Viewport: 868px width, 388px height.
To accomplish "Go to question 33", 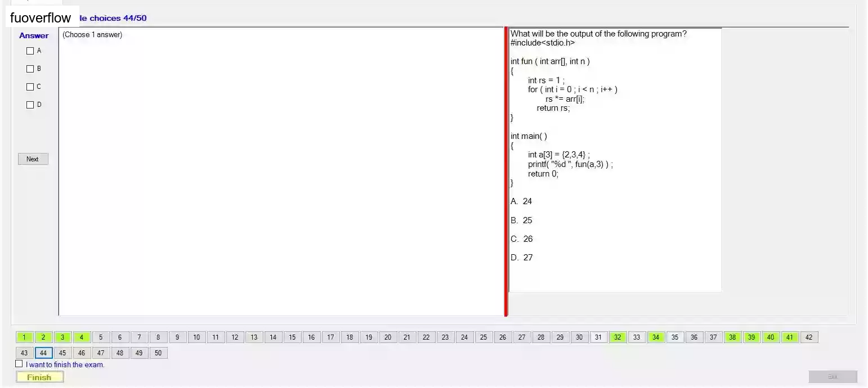I will click(x=637, y=337).
